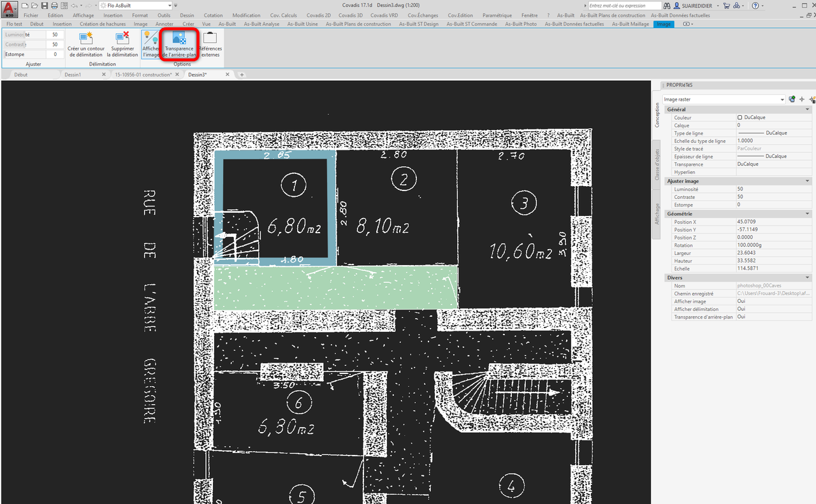Open the Fenêtre menu

tap(529, 15)
